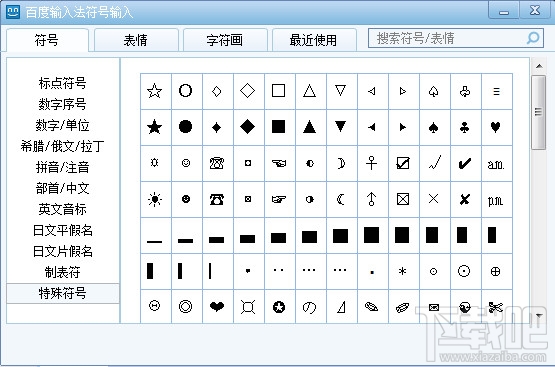Insert the left-pointing hand symbol
This screenshot has height=367, width=555.
pyautogui.click(x=279, y=163)
